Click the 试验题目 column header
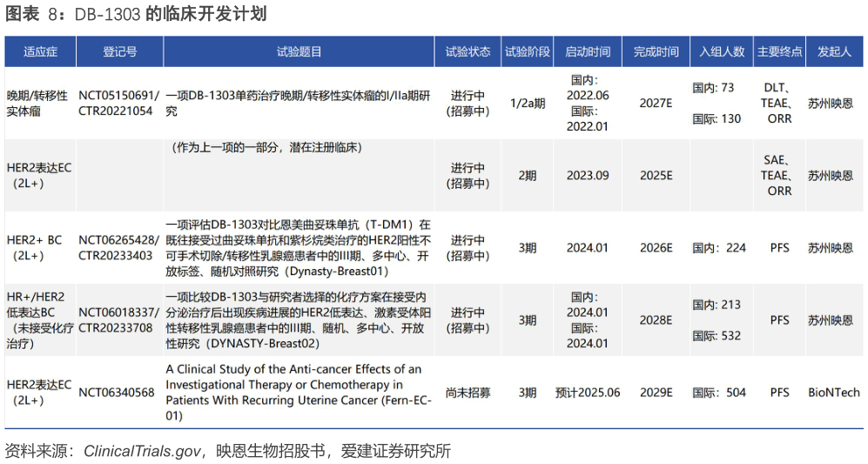 299,52
